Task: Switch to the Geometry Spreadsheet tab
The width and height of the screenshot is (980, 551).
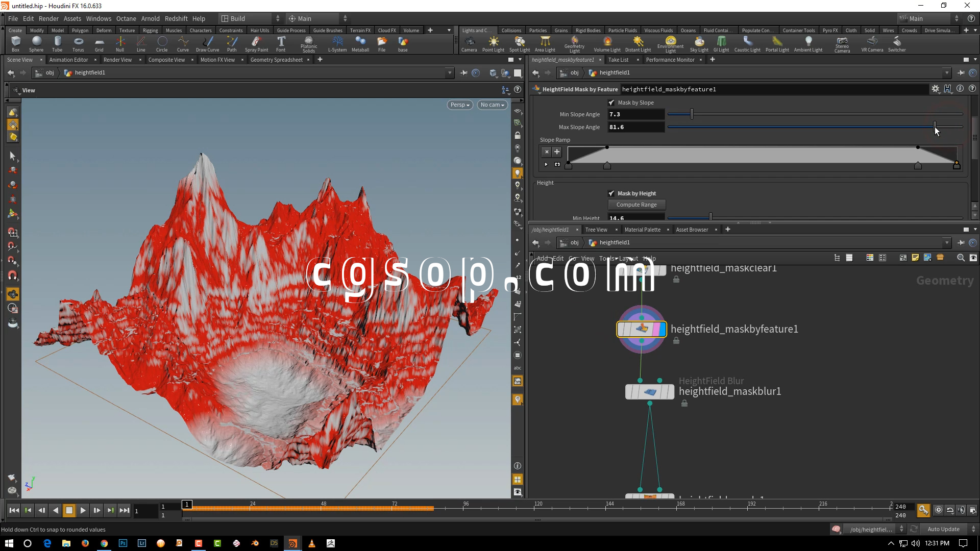Action: pyautogui.click(x=276, y=60)
